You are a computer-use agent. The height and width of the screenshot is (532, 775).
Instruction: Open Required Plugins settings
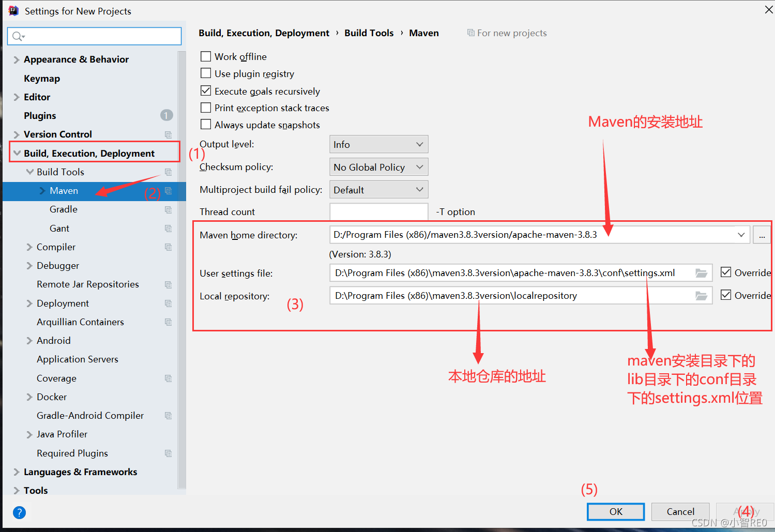72,453
